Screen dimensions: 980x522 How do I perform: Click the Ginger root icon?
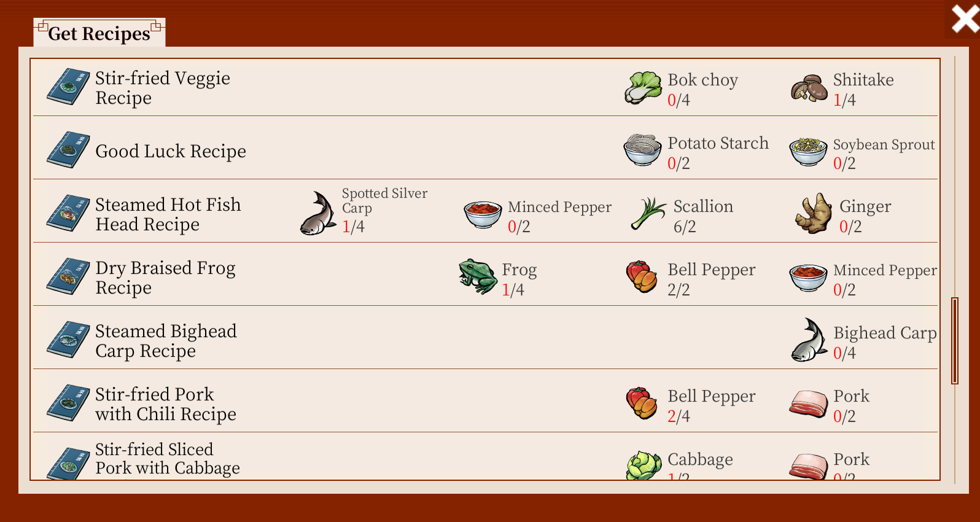tap(814, 214)
